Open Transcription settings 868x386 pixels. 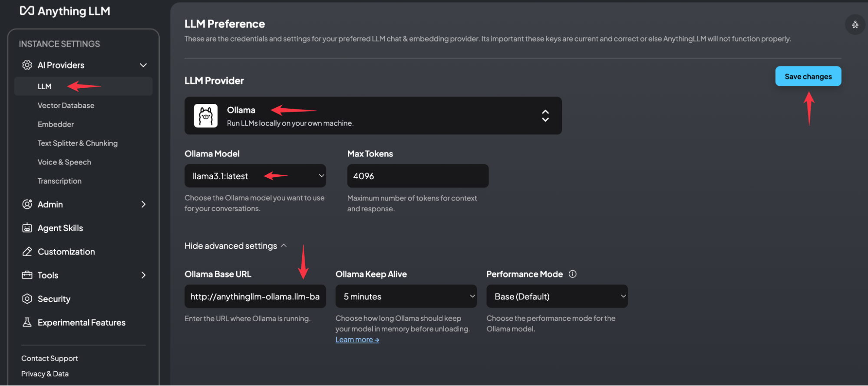59,181
